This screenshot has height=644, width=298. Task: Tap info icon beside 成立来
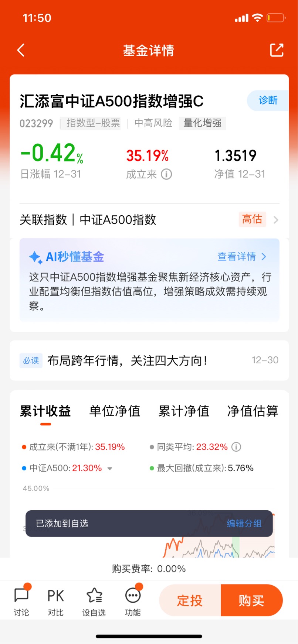(166, 174)
